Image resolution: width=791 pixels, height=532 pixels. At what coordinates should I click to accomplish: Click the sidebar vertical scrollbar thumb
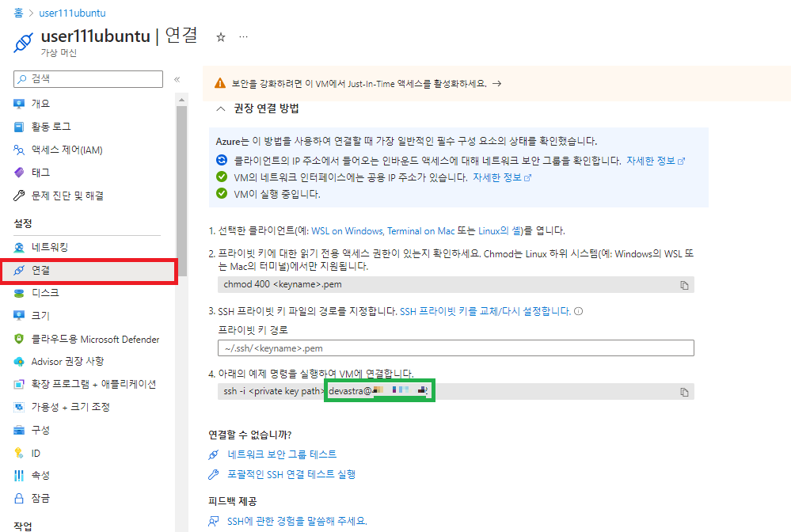tap(181, 191)
